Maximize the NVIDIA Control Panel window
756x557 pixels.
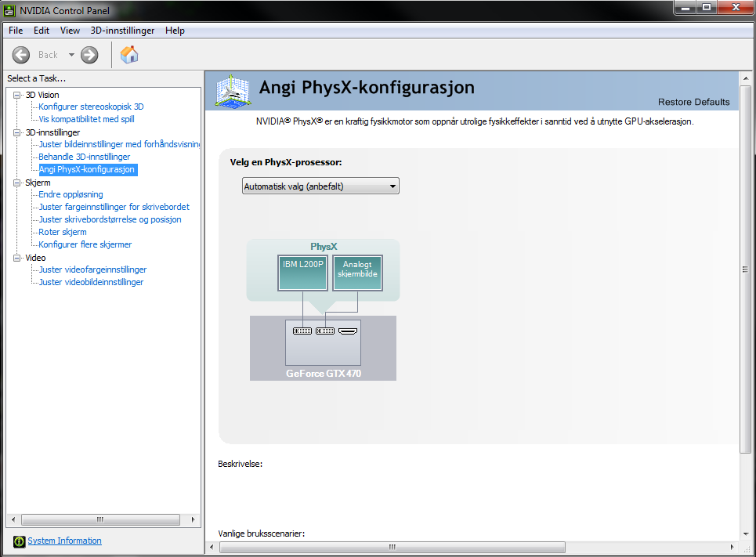point(707,8)
